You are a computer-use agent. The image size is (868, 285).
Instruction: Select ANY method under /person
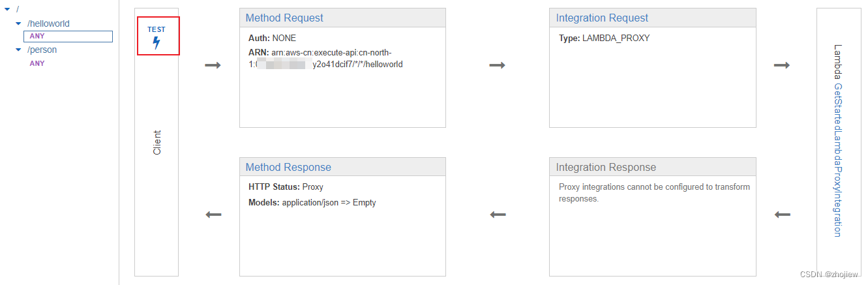pyautogui.click(x=37, y=63)
